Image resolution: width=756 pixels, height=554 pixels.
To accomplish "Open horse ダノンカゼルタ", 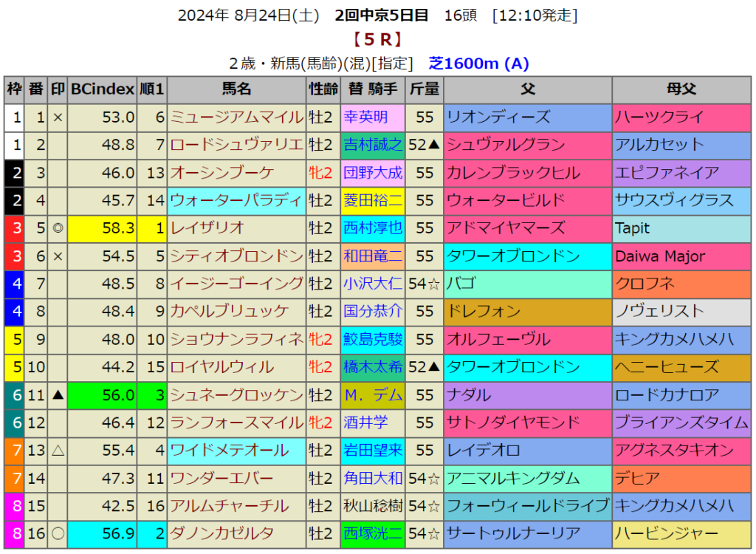I will point(212,534).
